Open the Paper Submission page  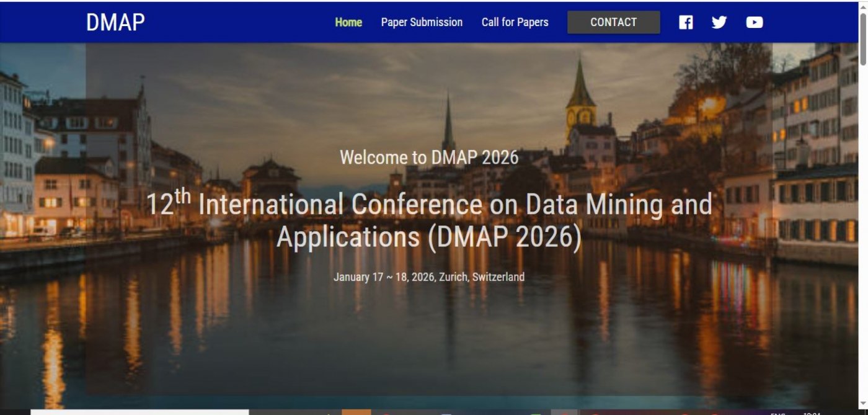point(422,22)
